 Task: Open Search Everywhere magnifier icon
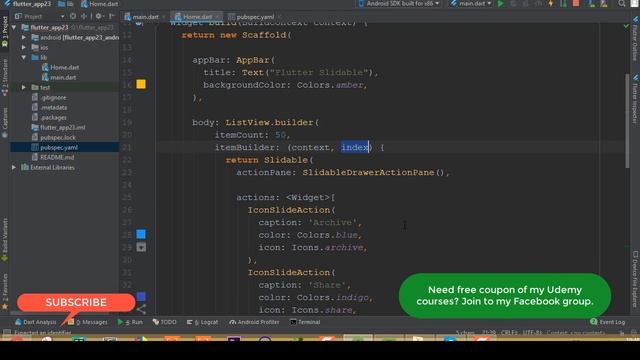[x=622, y=4]
